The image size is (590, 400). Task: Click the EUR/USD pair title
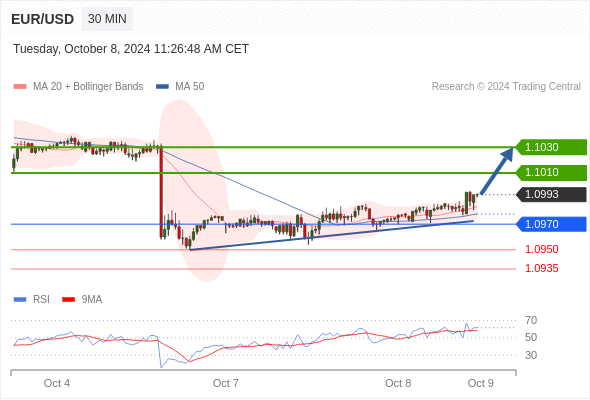43,19
